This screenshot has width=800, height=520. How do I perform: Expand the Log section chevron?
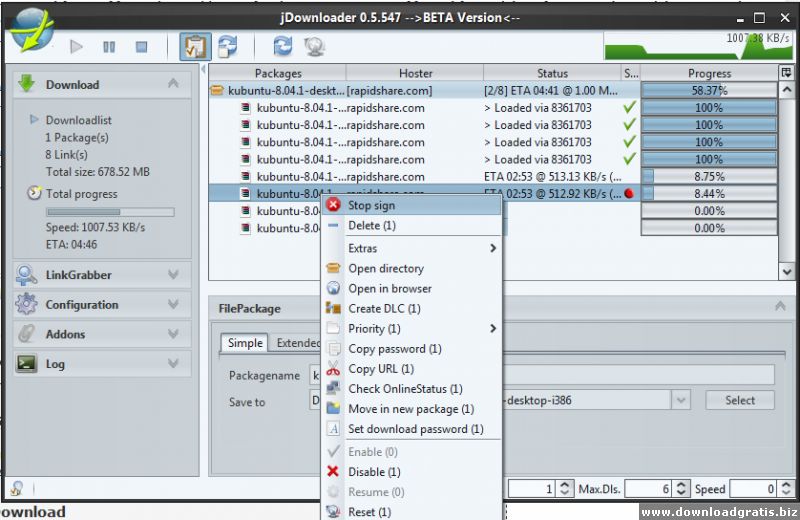point(173,363)
